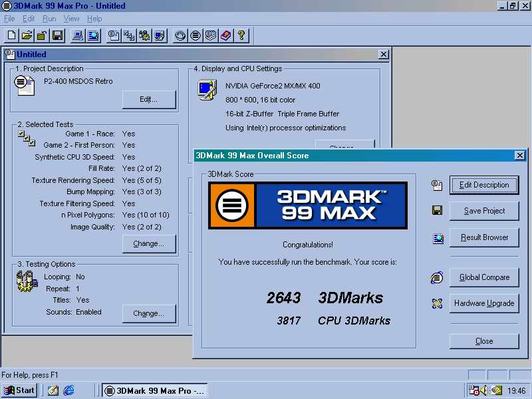Screen dimensions: 532x399
Task: Click the gears icon in Testing Options
Action: [27, 281]
